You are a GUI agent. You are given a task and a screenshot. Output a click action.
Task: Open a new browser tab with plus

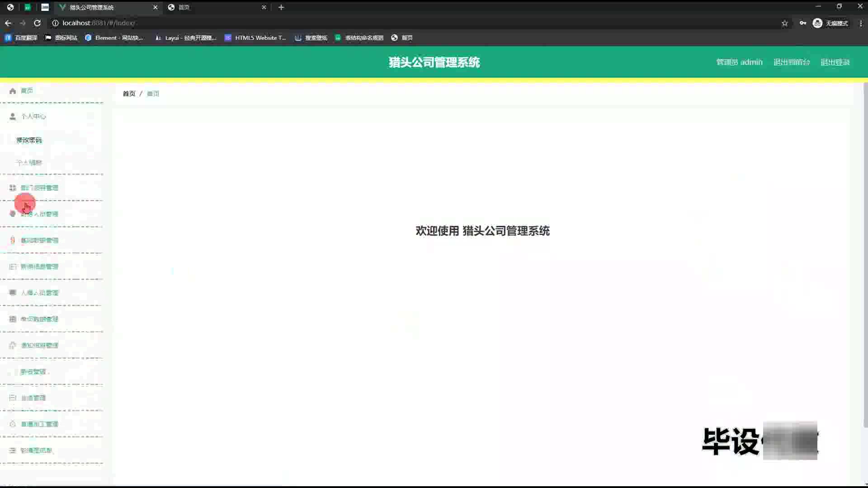[281, 7]
